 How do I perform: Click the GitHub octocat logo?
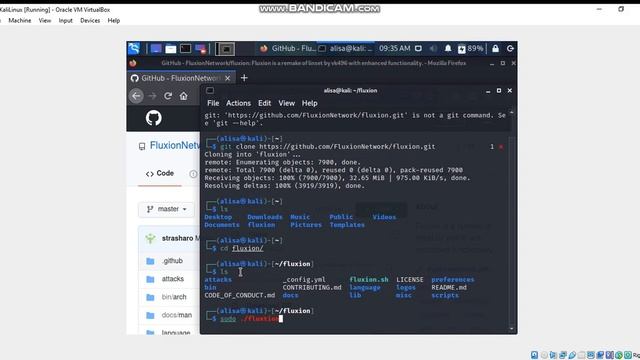click(153, 118)
